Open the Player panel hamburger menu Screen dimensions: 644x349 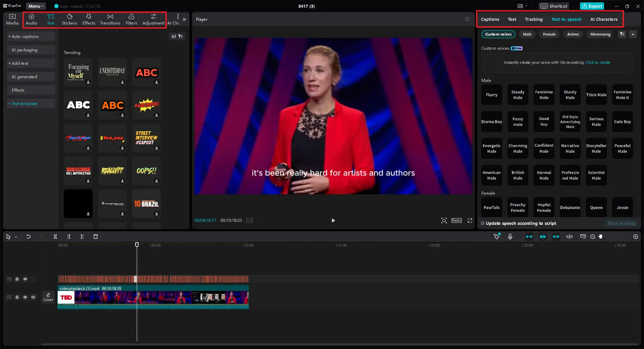[x=467, y=19]
